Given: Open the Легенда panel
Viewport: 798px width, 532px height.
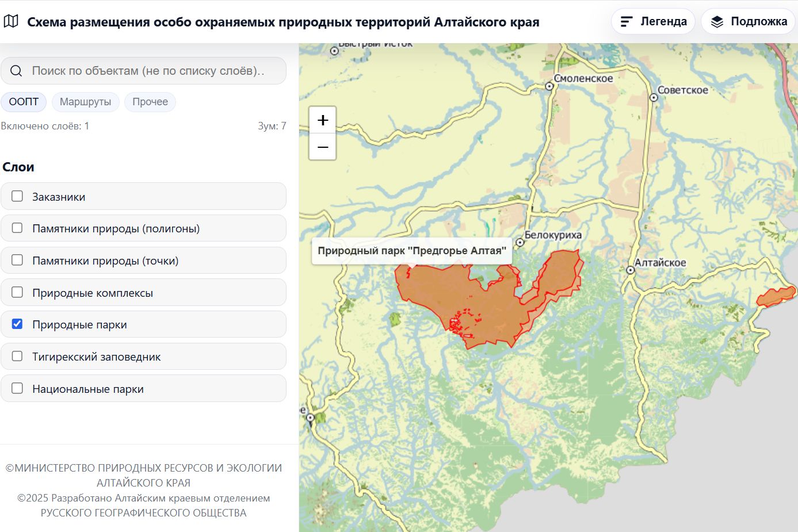Looking at the screenshot, I should coord(653,21).
